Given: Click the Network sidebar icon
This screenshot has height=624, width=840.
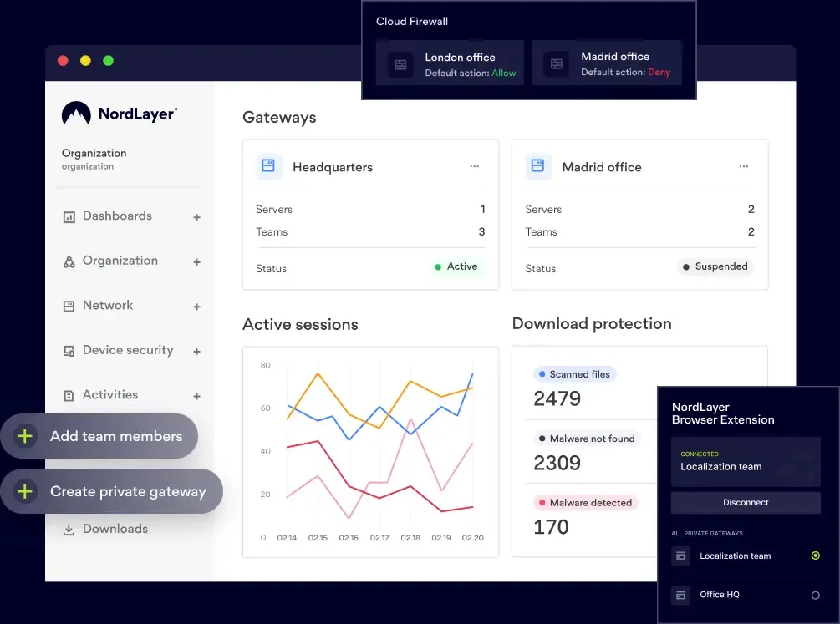Looking at the screenshot, I should pos(69,307).
